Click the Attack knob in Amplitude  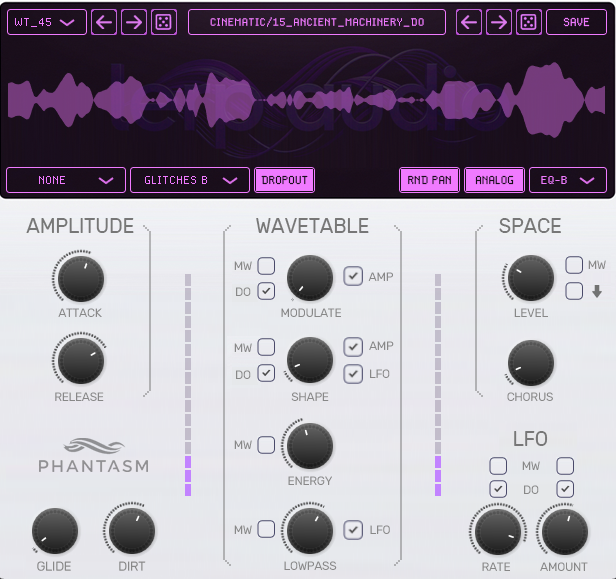coord(80,279)
